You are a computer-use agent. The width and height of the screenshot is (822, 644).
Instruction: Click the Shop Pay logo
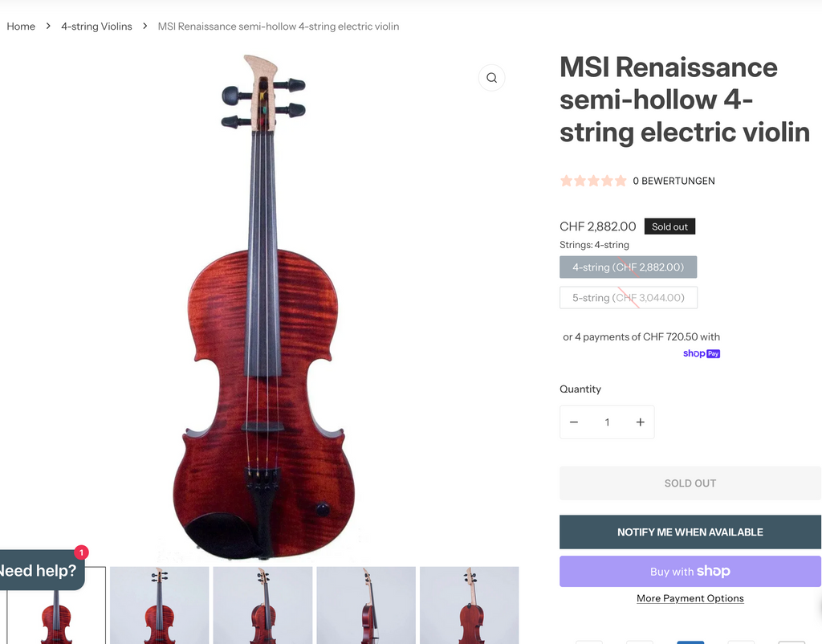[702, 353]
